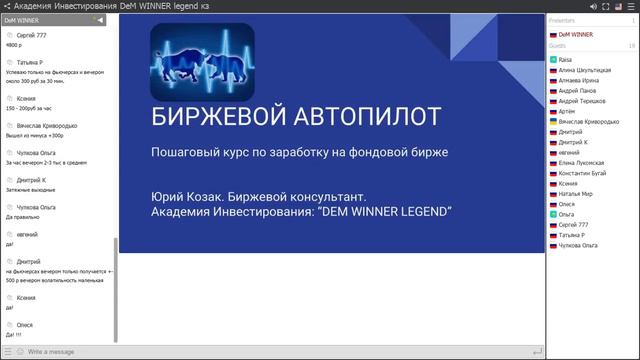Enter fullscreen mode with the fullscreen icon
This screenshot has width=640, height=360.
606,7
